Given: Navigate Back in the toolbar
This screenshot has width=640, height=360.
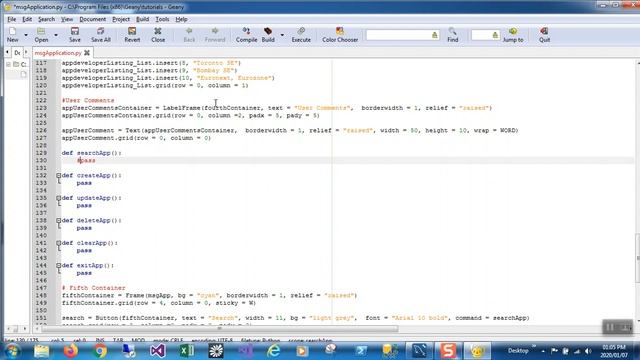Looking at the screenshot, I should click(x=189, y=35).
